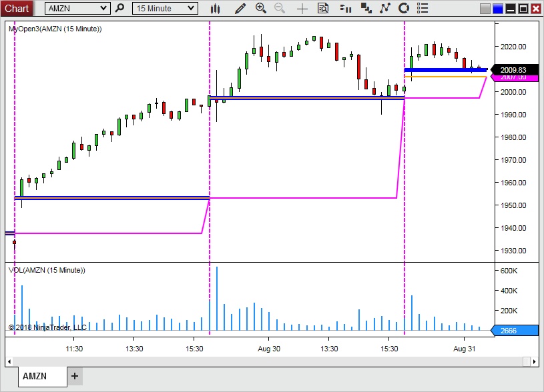Click the VOL(AMZN (15 Minute)) indicator label
This screenshot has width=544, height=392.
(x=47, y=270)
